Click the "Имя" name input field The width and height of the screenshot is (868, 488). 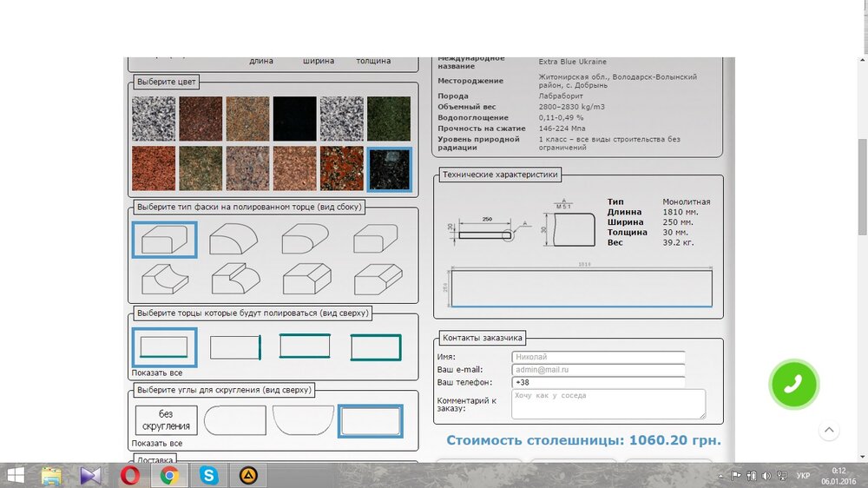tap(598, 357)
